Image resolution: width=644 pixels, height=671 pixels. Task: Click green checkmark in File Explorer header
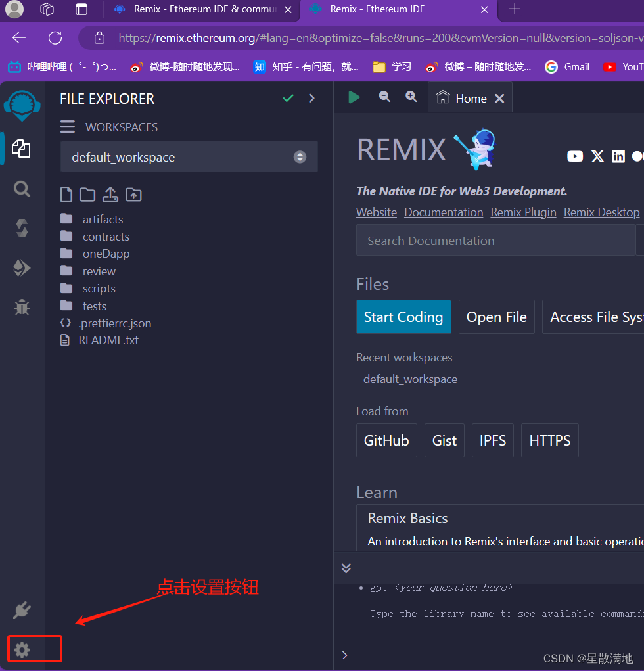coord(288,99)
